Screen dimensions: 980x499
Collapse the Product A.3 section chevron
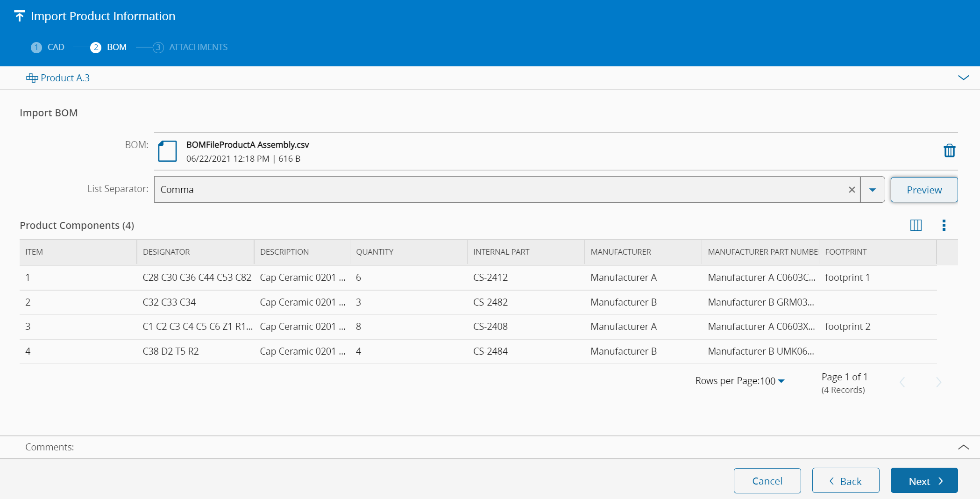pos(963,78)
